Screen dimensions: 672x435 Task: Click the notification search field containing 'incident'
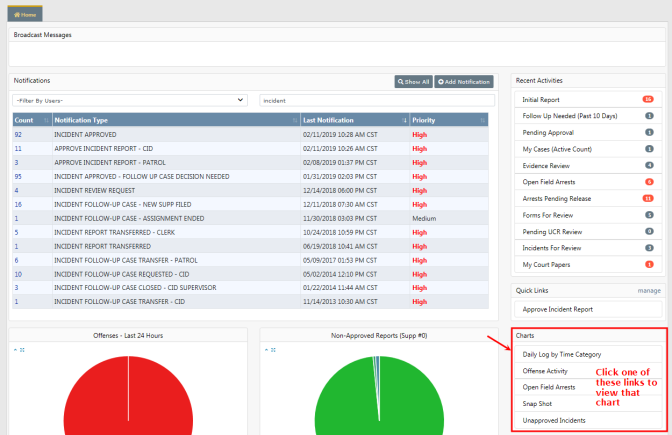[376, 100]
